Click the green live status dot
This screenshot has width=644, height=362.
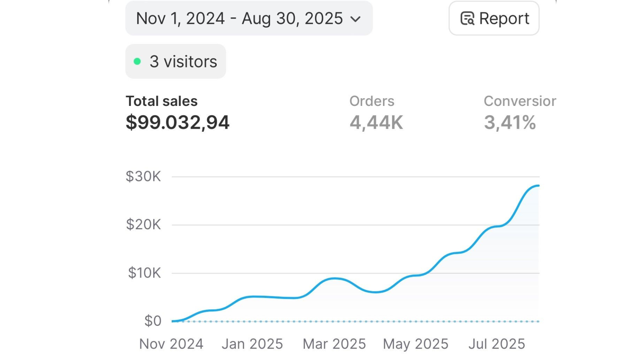(x=137, y=62)
